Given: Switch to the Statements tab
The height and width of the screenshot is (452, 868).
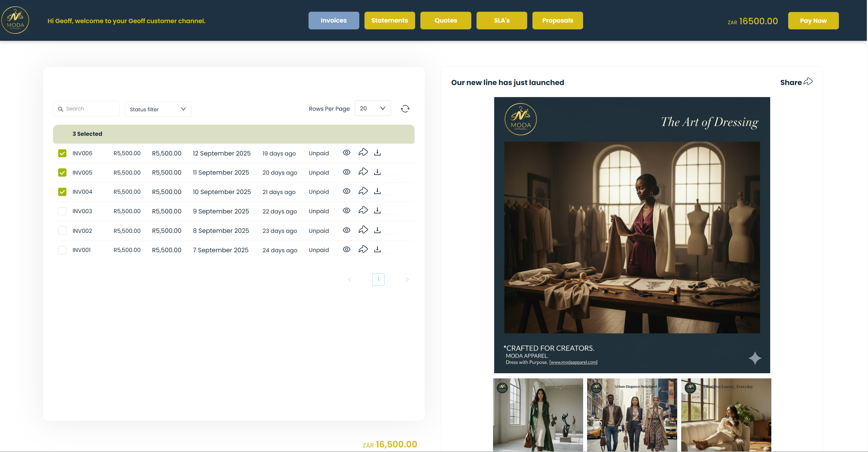Looking at the screenshot, I should click(390, 21).
